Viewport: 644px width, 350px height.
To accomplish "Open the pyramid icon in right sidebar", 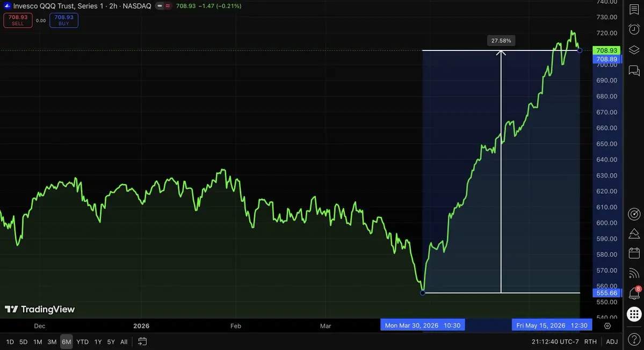I will pyautogui.click(x=634, y=234).
